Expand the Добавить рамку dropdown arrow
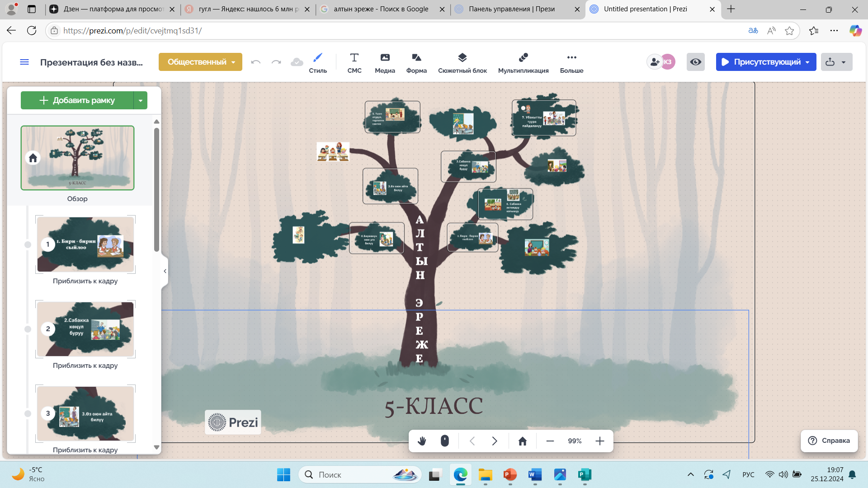 (141, 100)
